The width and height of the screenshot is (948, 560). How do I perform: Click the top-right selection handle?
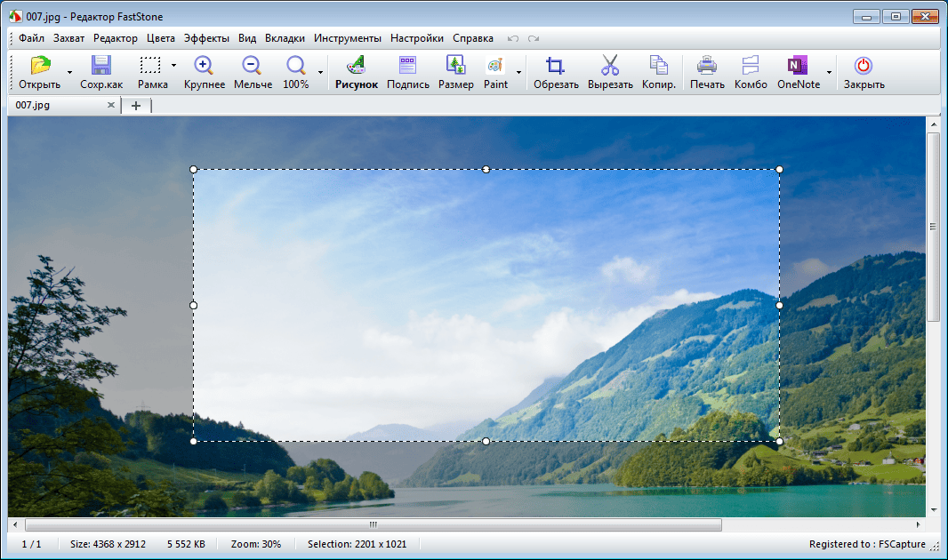[x=779, y=170]
